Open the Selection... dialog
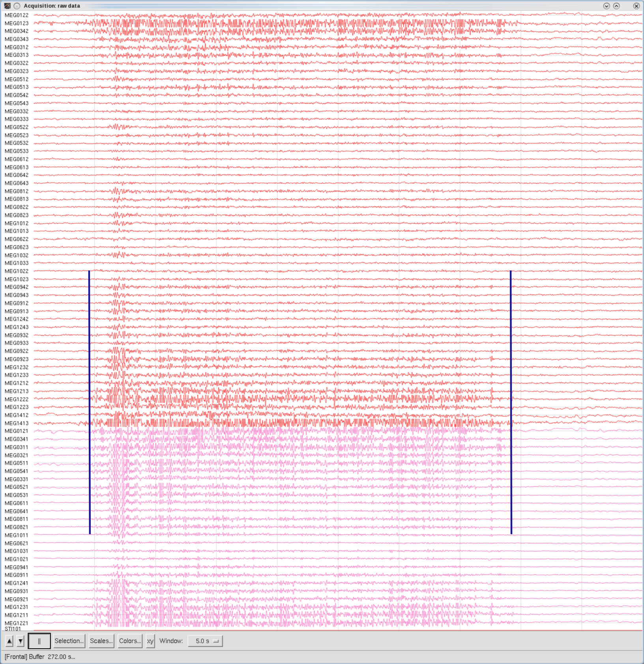644x664 pixels. (x=69, y=641)
